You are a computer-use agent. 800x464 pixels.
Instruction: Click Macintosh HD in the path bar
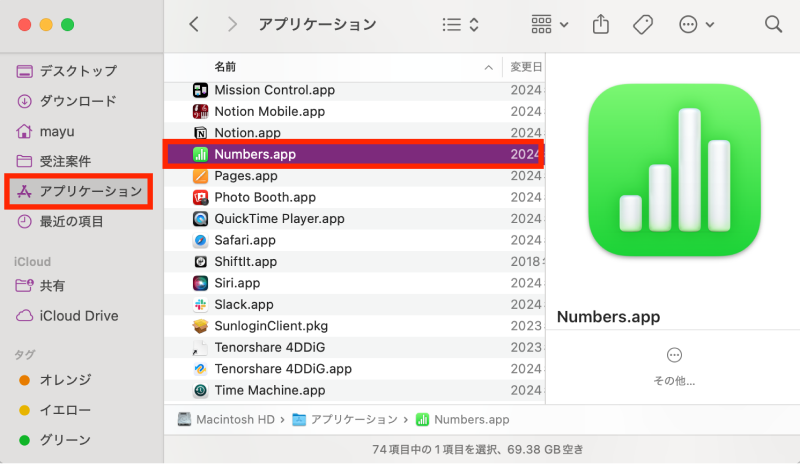point(226,420)
